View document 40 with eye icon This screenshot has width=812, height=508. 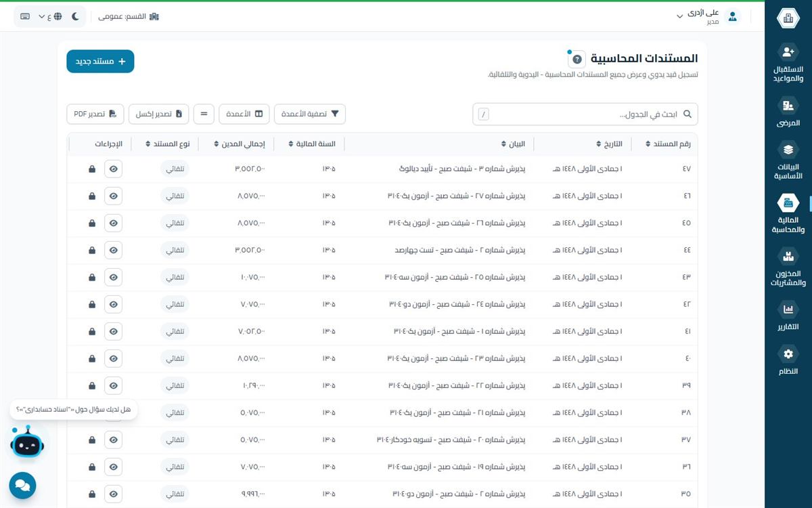point(114,358)
